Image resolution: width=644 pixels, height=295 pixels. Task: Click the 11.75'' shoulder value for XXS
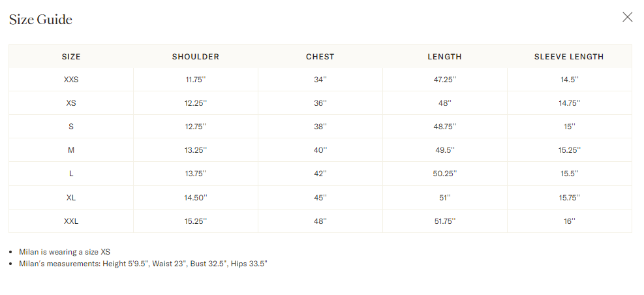click(x=196, y=80)
